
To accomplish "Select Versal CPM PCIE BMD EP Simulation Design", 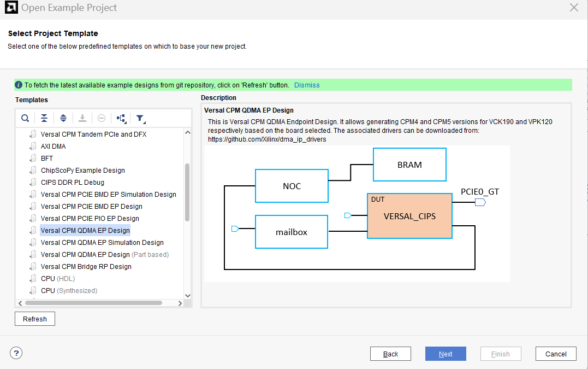I will pyautogui.click(x=109, y=194).
